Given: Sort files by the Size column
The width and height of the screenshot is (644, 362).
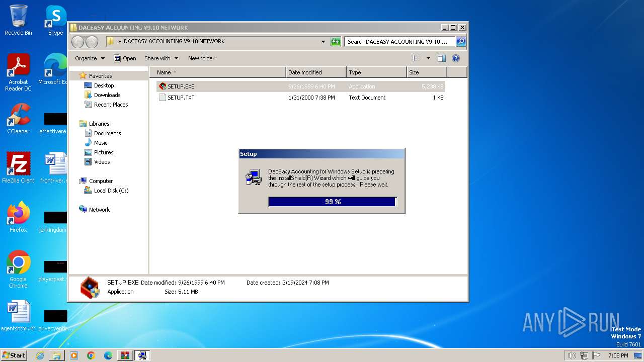Looking at the screenshot, I should tap(427, 72).
